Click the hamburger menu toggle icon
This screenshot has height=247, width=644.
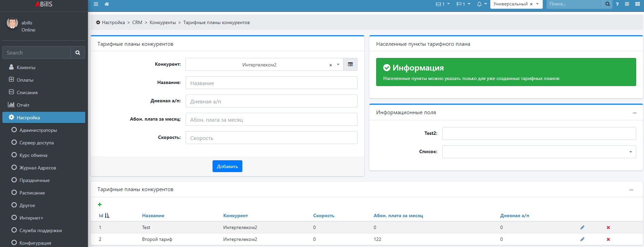(96, 4)
